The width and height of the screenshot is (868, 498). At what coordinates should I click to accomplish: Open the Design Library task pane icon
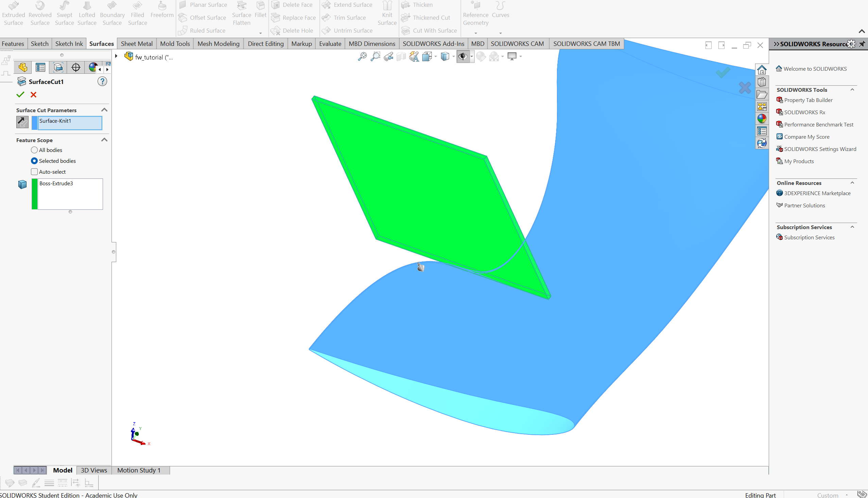click(762, 82)
